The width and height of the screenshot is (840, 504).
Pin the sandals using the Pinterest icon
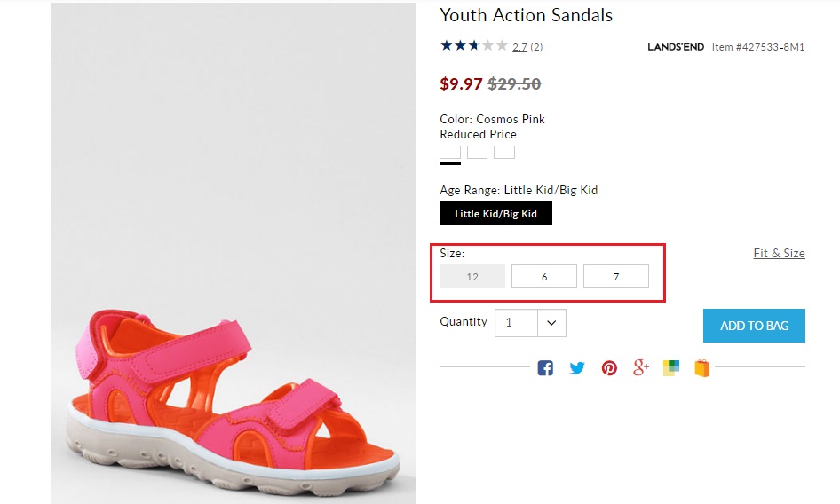coord(609,367)
